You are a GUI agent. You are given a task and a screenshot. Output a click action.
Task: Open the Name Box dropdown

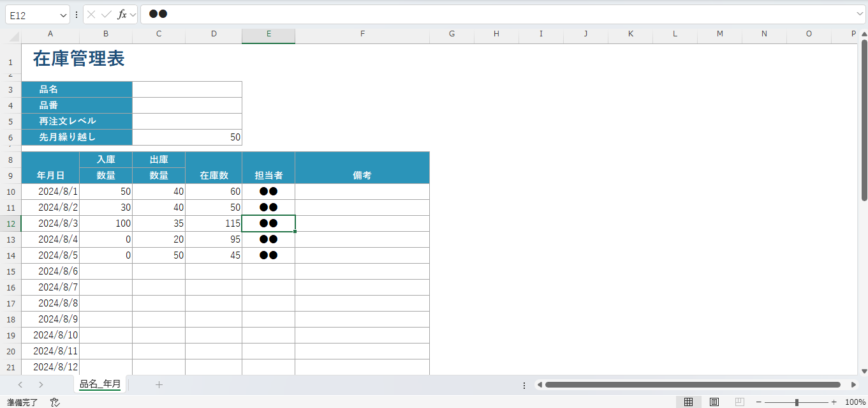[63, 15]
